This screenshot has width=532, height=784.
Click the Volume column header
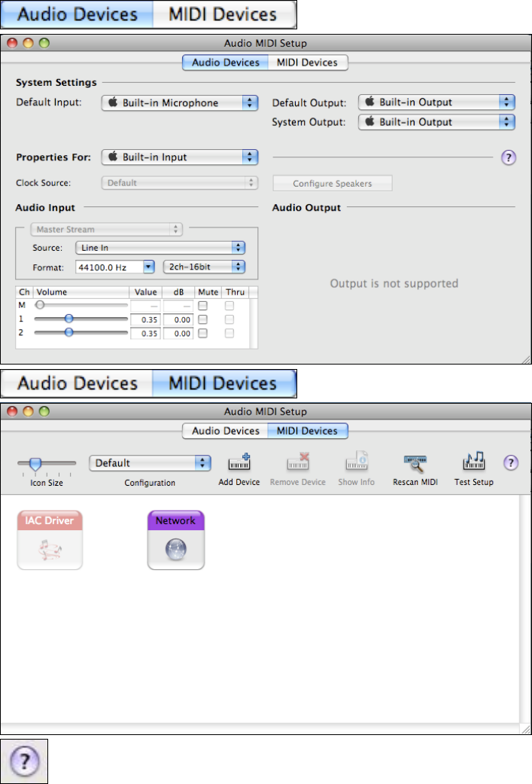pos(81,292)
